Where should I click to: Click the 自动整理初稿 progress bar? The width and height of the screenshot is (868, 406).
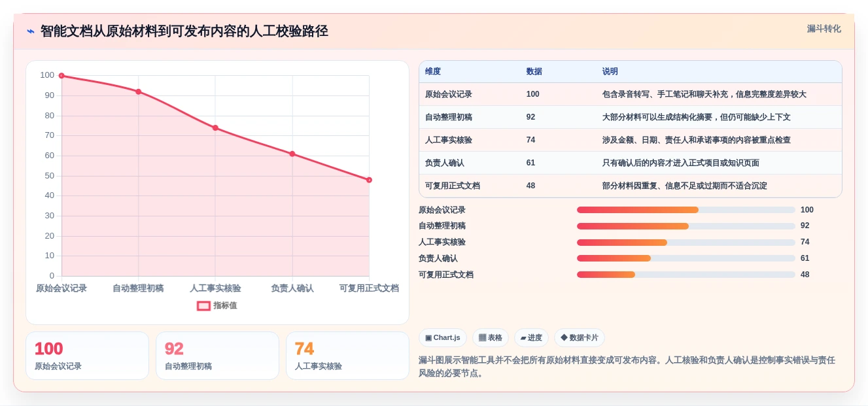click(686, 226)
